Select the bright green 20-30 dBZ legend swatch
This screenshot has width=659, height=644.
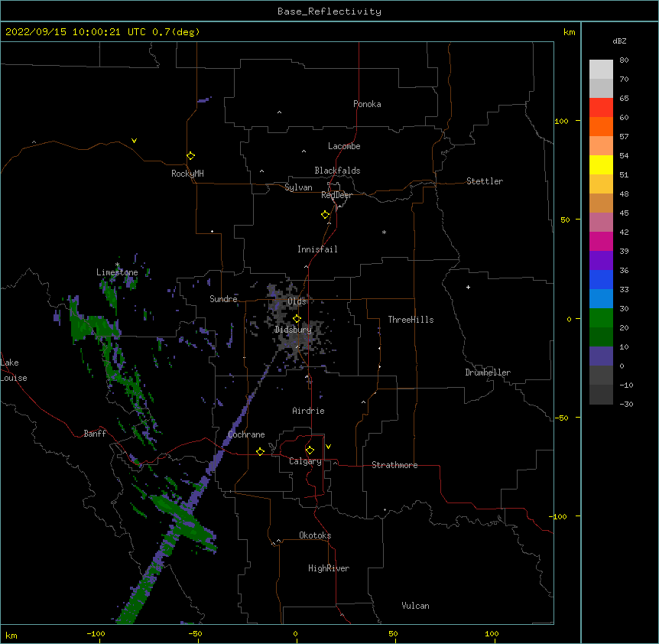[601, 318]
